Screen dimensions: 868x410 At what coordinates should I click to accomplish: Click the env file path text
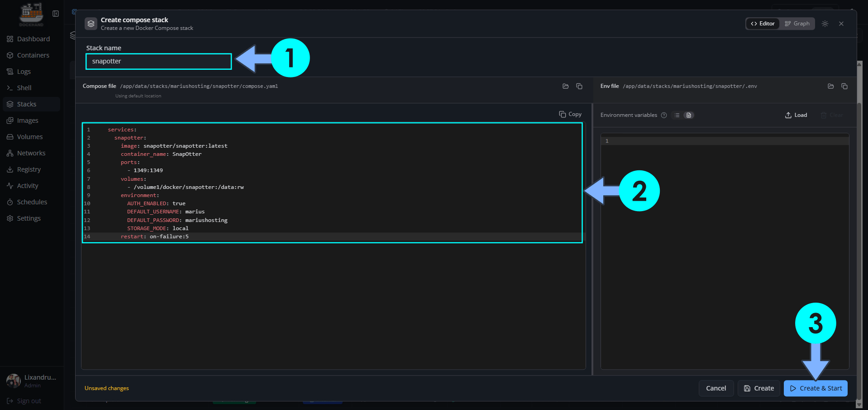tap(690, 86)
